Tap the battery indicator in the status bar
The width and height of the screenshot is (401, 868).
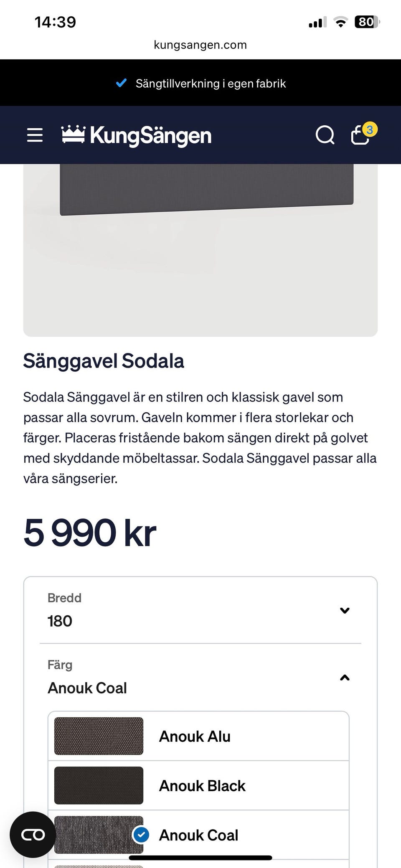(x=366, y=22)
